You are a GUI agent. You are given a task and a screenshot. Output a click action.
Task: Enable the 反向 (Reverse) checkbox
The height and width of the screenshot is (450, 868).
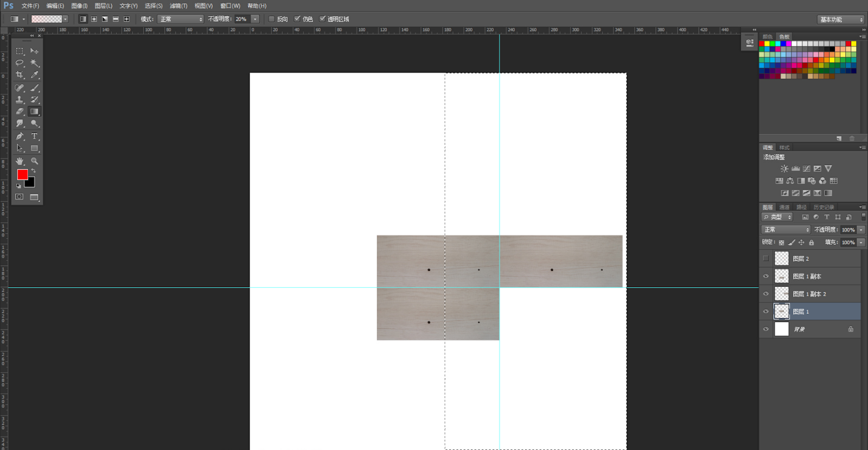tap(272, 19)
